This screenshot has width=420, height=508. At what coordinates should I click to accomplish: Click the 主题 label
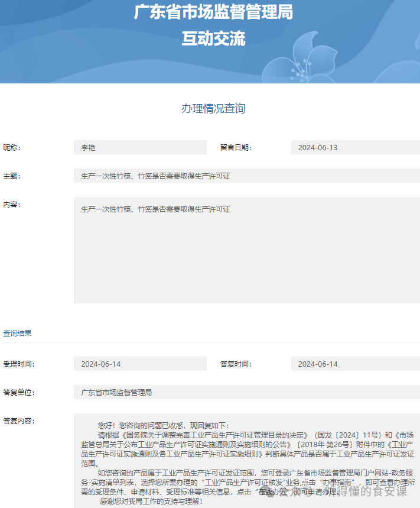coord(12,176)
